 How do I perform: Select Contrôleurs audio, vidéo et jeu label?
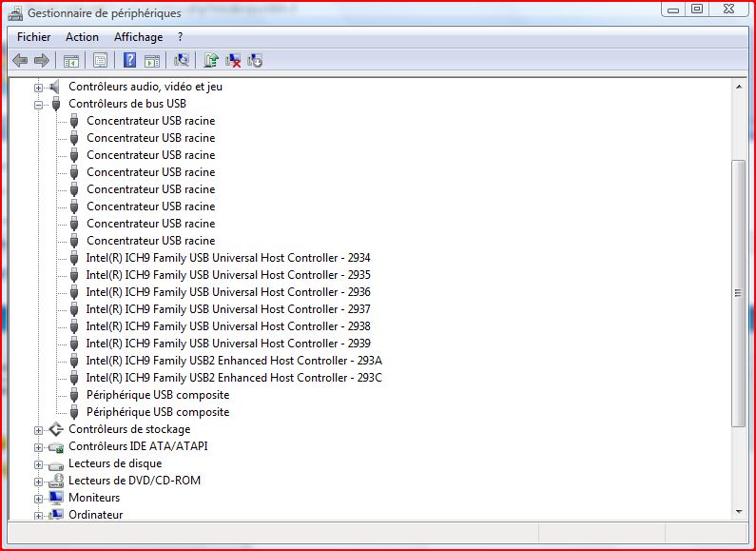[x=145, y=87]
